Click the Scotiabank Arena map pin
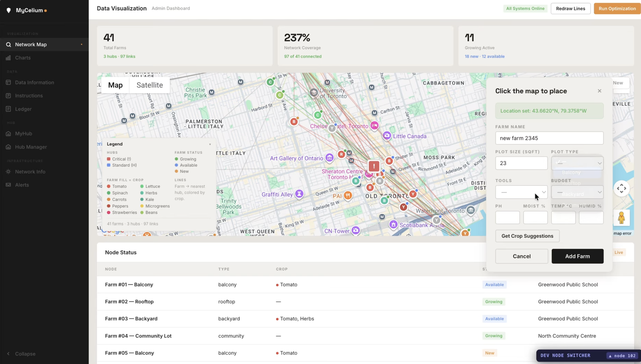Viewport: 641px width, 364px height. (393, 225)
